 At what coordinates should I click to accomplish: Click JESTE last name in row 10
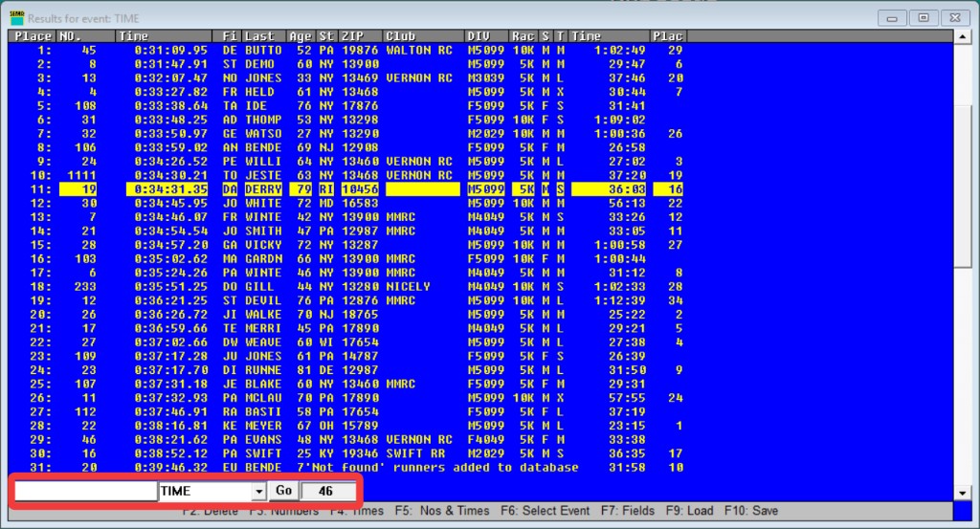tap(263, 175)
